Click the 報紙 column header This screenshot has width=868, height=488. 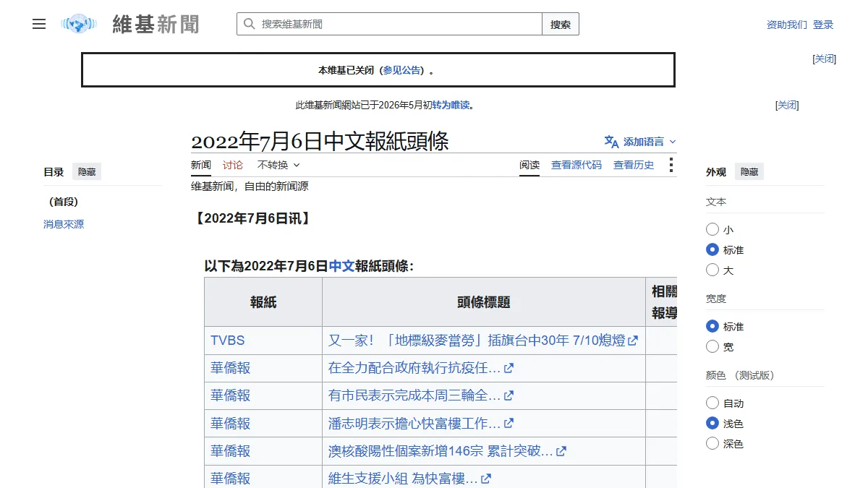[263, 302]
